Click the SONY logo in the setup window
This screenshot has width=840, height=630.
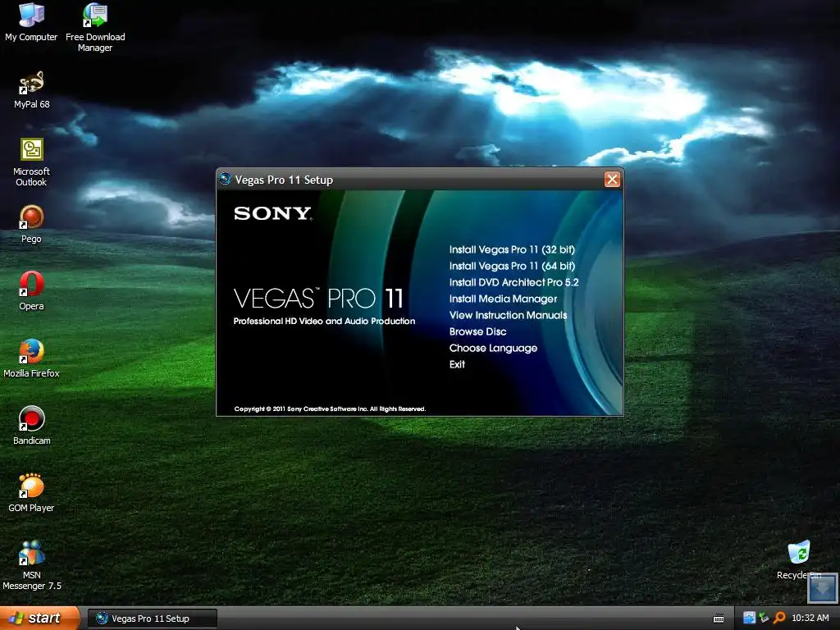272,213
